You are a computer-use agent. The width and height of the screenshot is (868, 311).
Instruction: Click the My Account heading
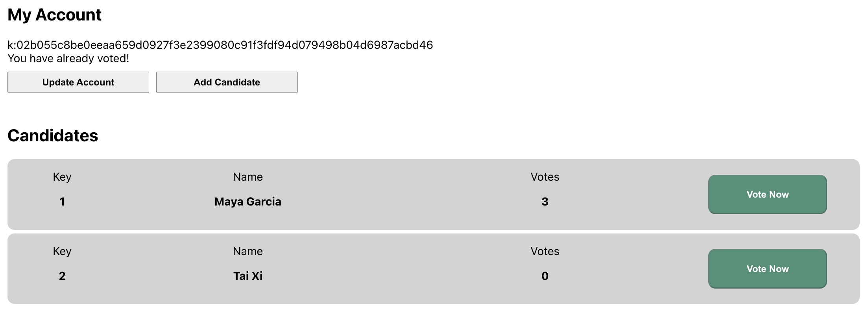point(54,15)
